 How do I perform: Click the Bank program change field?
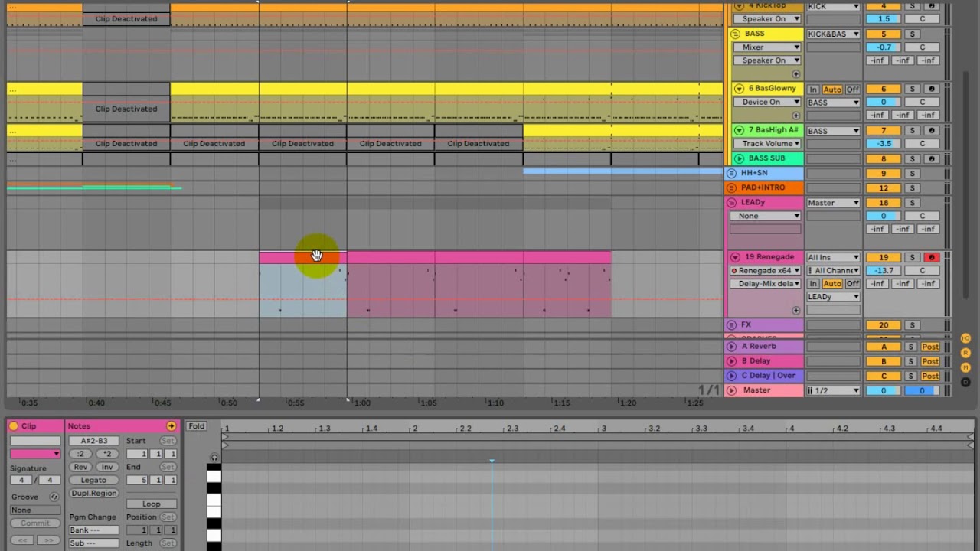click(x=93, y=530)
